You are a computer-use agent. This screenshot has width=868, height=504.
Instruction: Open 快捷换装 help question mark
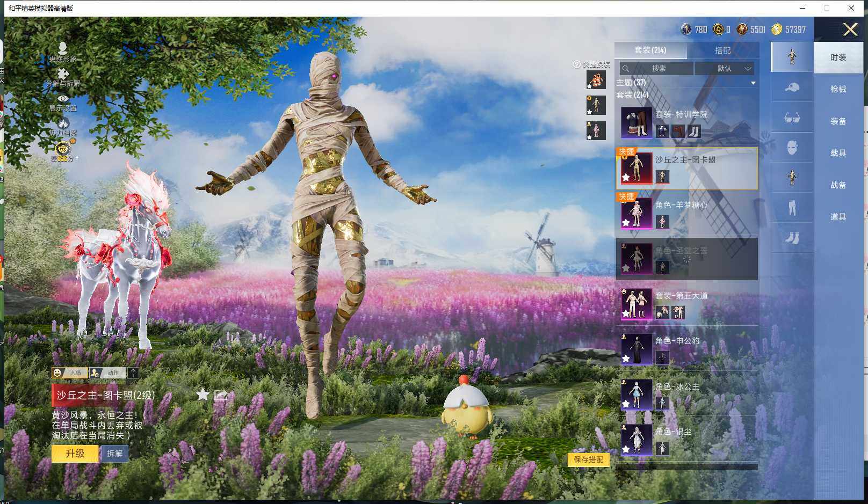pos(577,64)
